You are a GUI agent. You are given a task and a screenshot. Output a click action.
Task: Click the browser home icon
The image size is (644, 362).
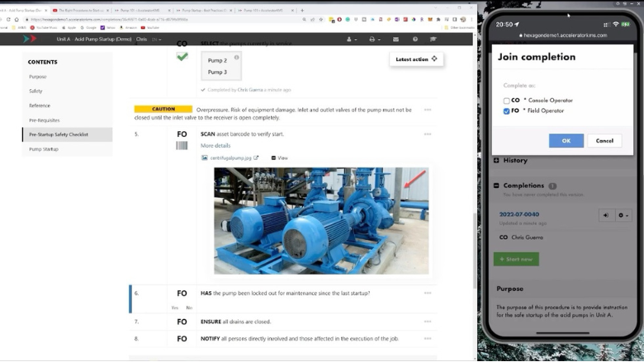(x=17, y=19)
